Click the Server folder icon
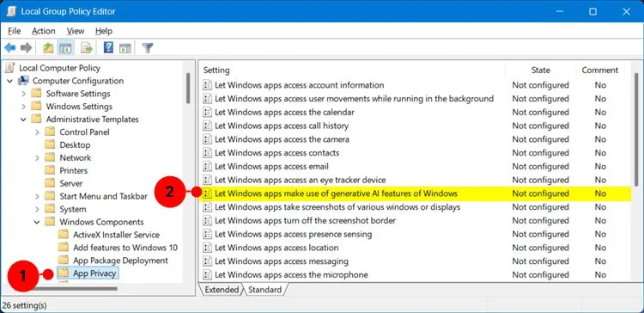This screenshot has width=644, height=313. pos(50,183)
